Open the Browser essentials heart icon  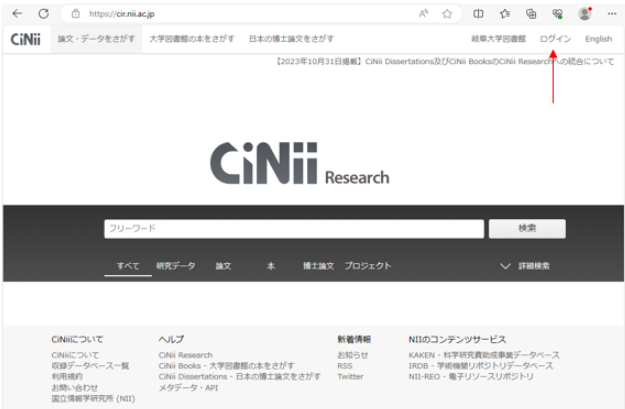[558, 14]
